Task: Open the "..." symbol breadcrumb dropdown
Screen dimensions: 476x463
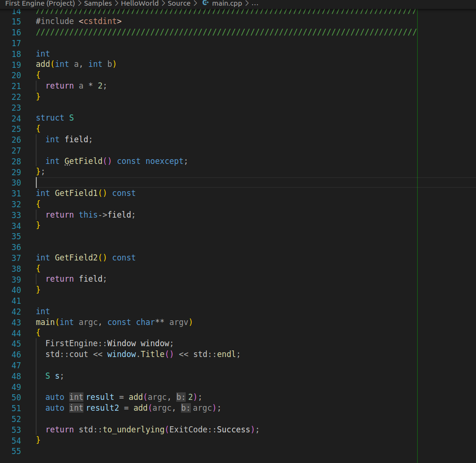Action: [x=254, y=3]
